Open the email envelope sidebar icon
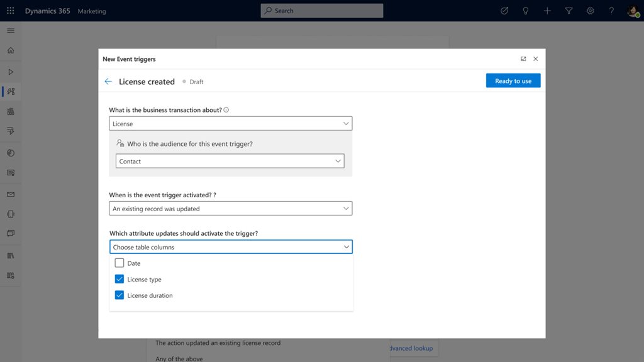Screen dimensions: 644x362 coord(11,194)
